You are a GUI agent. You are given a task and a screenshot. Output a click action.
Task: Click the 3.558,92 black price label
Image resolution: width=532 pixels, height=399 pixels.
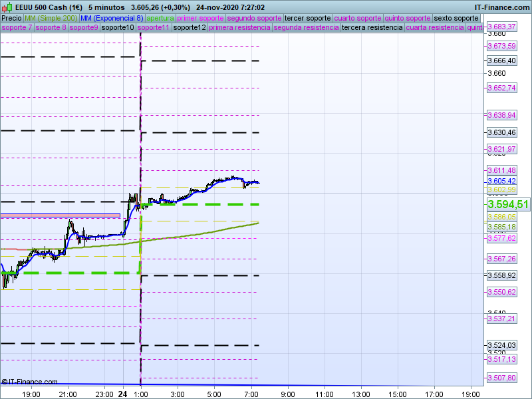pos(501,275)
